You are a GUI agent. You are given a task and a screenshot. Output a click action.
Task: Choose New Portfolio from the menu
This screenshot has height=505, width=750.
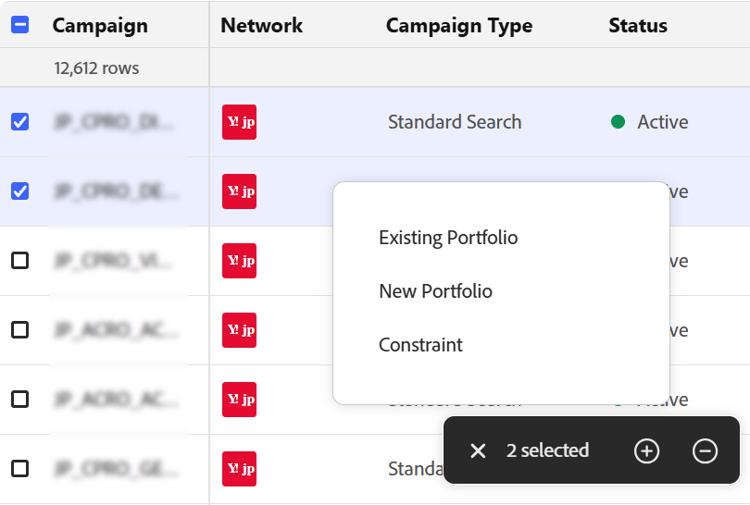(x=435, y=291)
